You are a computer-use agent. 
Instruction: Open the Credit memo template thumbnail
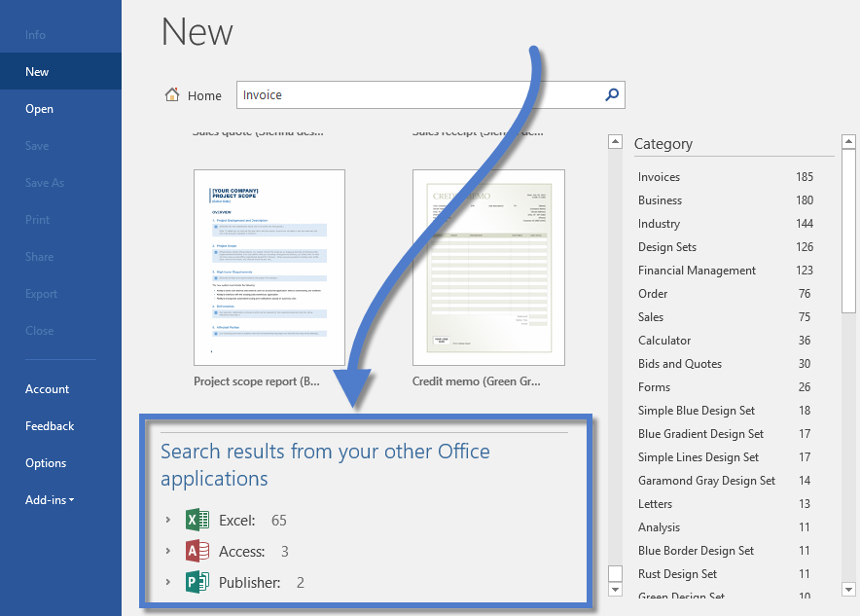coord(488,268)
